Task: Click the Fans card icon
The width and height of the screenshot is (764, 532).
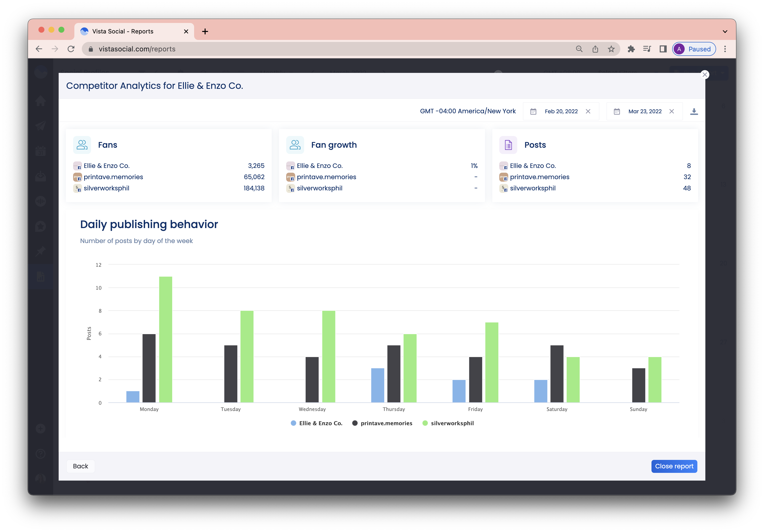Action: [x=82, y=145]
